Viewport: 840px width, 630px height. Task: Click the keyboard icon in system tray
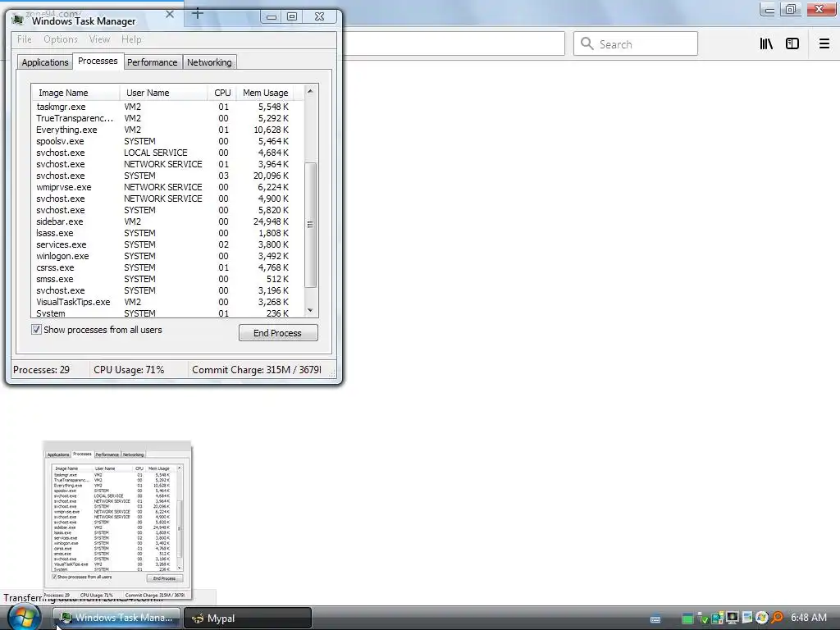(x=655, y=619)
